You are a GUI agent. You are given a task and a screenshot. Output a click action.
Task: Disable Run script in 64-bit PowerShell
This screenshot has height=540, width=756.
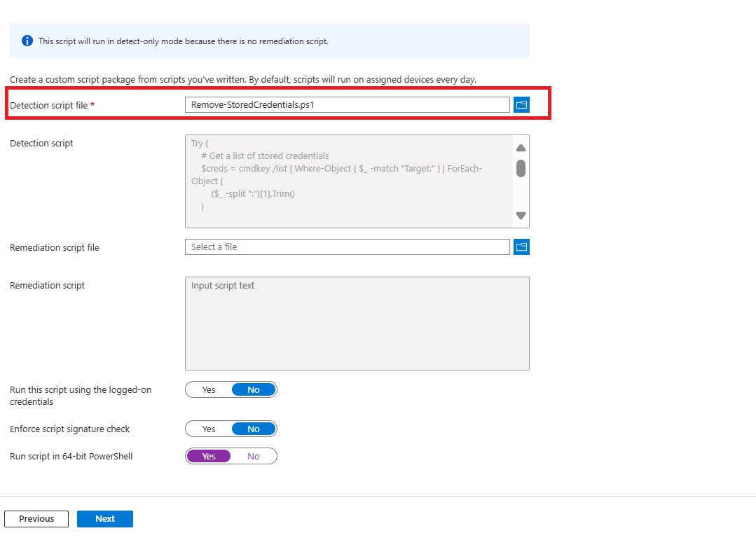point(254,456)
